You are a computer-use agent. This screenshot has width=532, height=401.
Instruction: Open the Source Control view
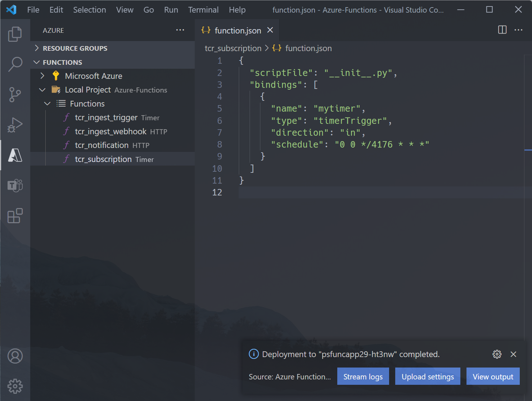coord(15,95)
